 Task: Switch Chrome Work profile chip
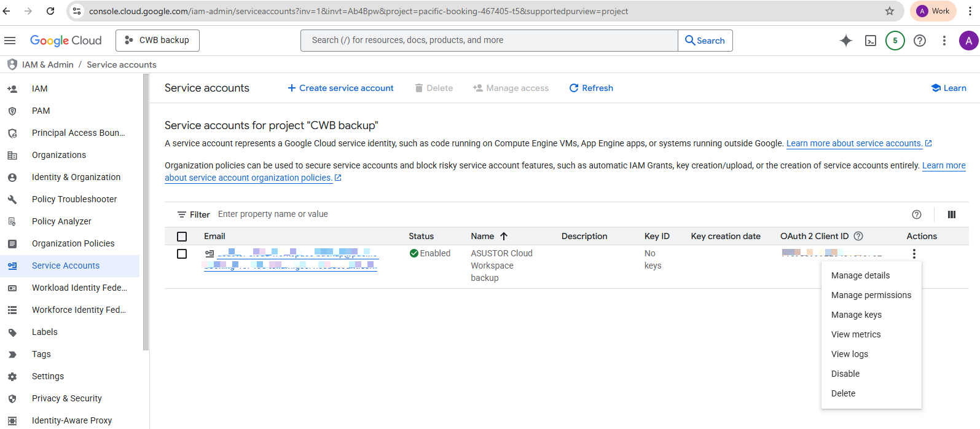(x=933, y=11)
